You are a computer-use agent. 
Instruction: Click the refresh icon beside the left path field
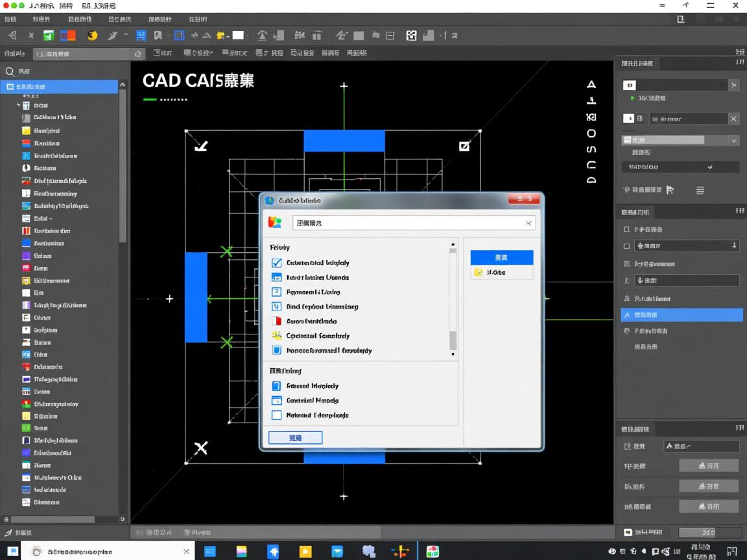[x=137, y=54]
